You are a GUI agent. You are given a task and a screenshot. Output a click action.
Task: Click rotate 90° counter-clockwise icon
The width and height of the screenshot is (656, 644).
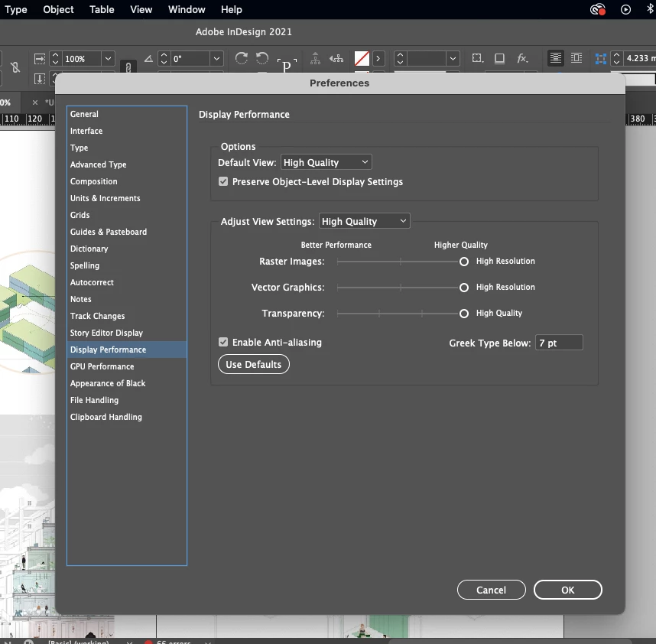point(262,58)
